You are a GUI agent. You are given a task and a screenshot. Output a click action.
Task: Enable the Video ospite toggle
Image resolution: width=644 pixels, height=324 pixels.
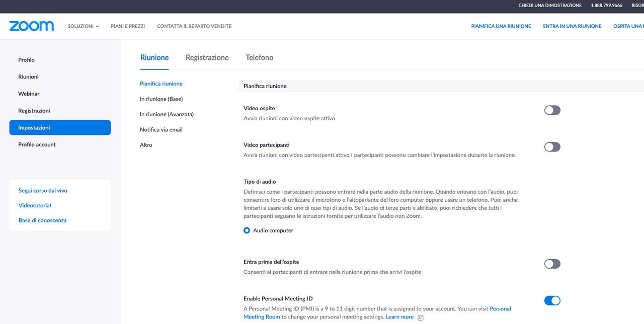pyautogui.click(x=552, y=110)
